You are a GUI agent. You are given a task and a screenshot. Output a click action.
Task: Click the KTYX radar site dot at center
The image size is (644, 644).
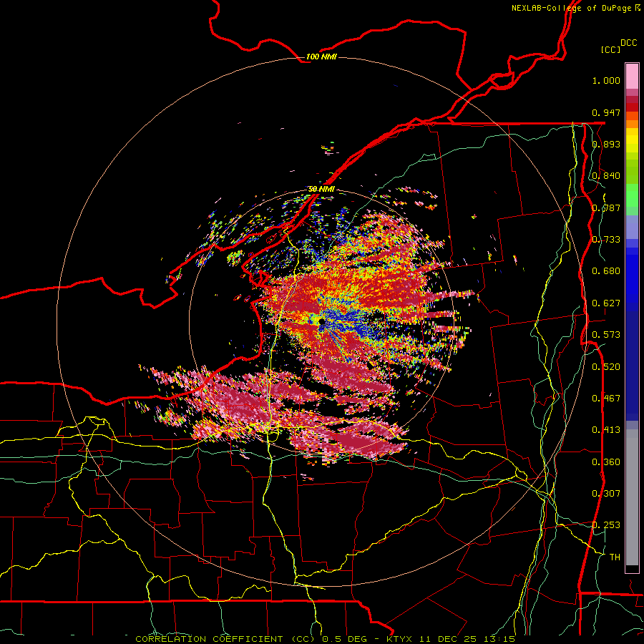pyautogui.click(x=321, y=322)
